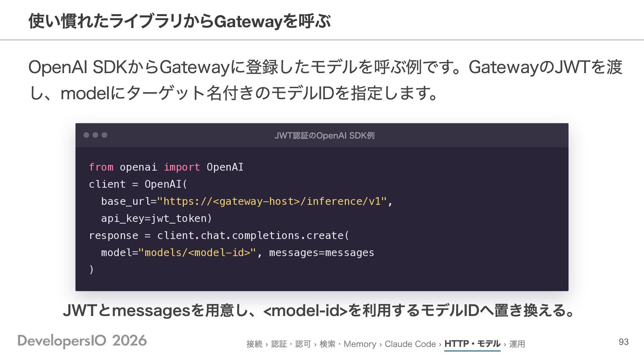Click the bold caption below the code
The width and height of the screenshot is (644, 362).
click(x=319, y=310)
